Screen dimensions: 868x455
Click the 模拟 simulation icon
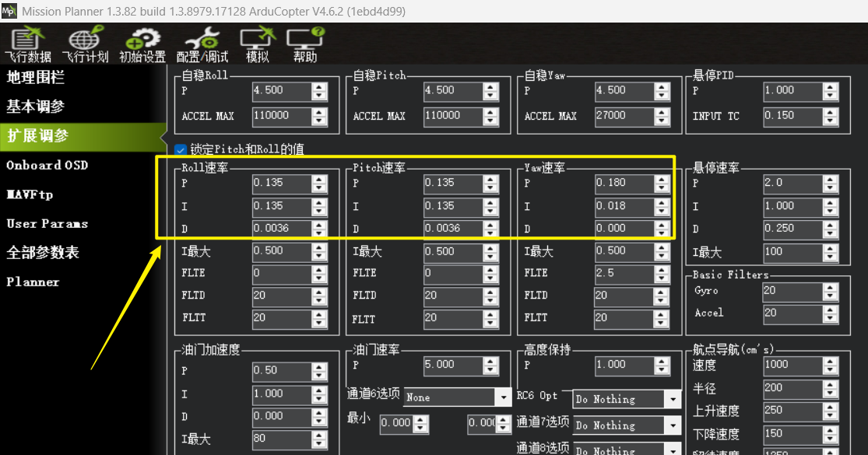(258, 44)
